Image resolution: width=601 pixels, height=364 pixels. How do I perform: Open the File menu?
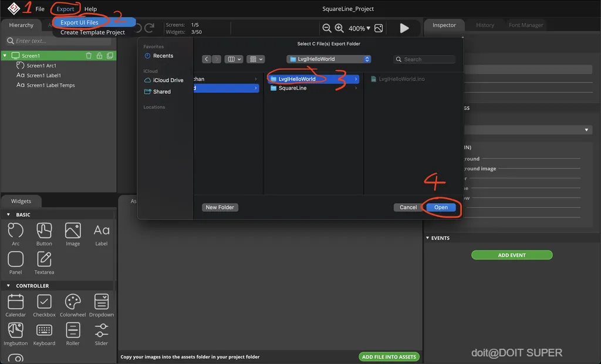click(40, 9)
